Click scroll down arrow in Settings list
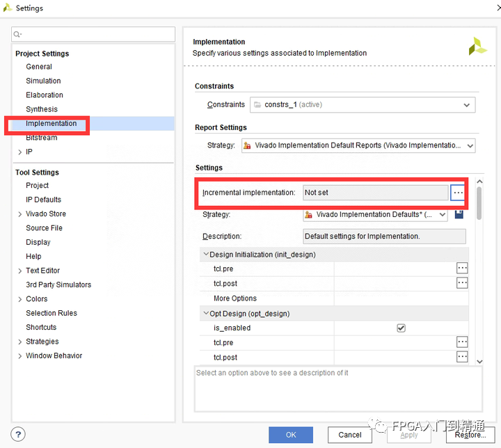Screen dimensions: 501x448 [479, 362]
